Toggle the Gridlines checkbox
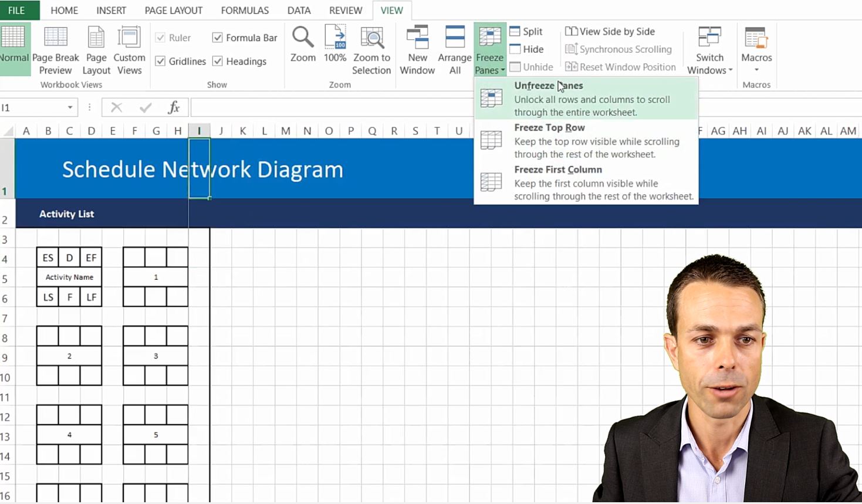This screenshot has height=504, width=862. point(160,61)
